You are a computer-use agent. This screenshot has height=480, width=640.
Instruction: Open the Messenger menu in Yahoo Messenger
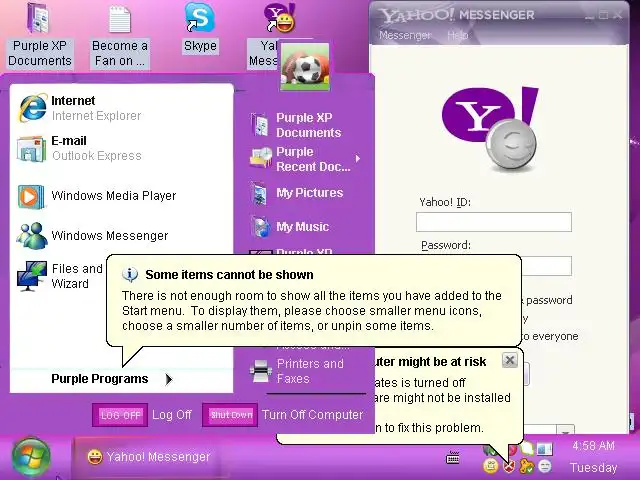tap(405, 36)
